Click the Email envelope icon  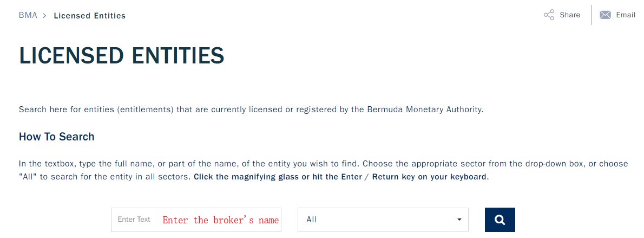pos(606,15)
